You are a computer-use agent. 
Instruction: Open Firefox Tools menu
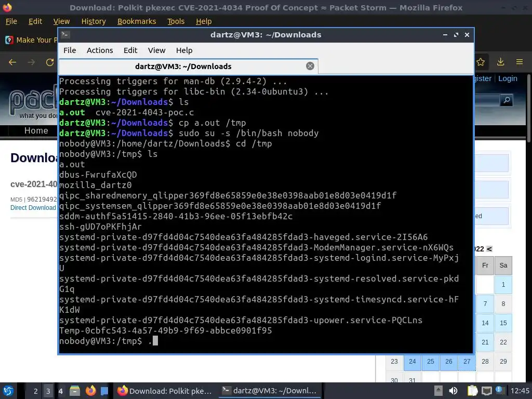(176, 21)
